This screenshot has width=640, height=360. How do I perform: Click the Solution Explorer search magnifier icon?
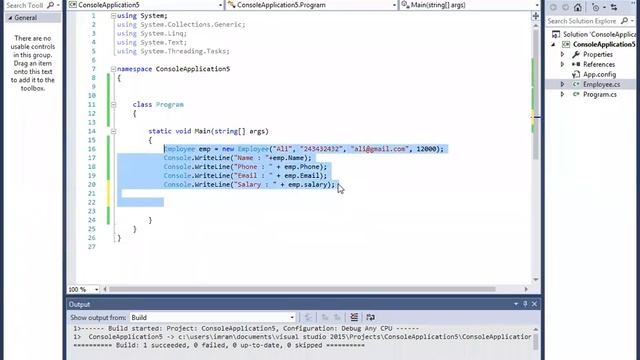624,20
